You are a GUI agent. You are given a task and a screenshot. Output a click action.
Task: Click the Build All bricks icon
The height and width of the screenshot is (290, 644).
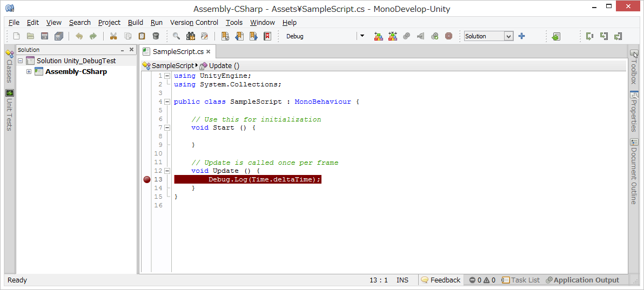[x=379, y=36]
